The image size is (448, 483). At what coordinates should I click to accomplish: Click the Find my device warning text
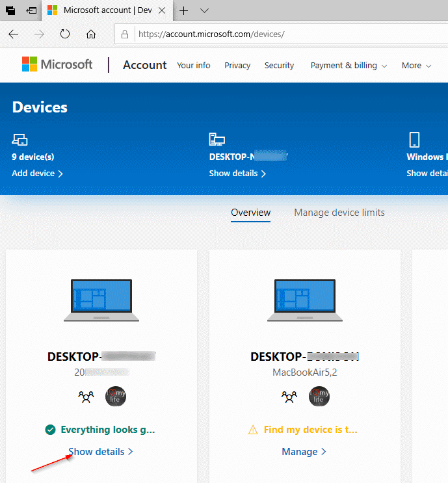click(311, 430)
